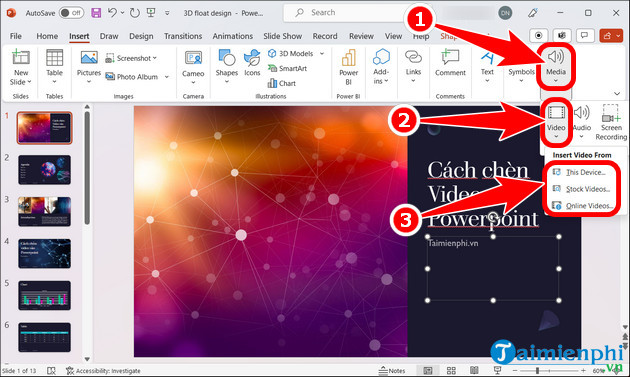Image resolution: width=630 pixels, height=377 pixels.
Task: Switch to the Record tab
Action: [x=325, y=36]
